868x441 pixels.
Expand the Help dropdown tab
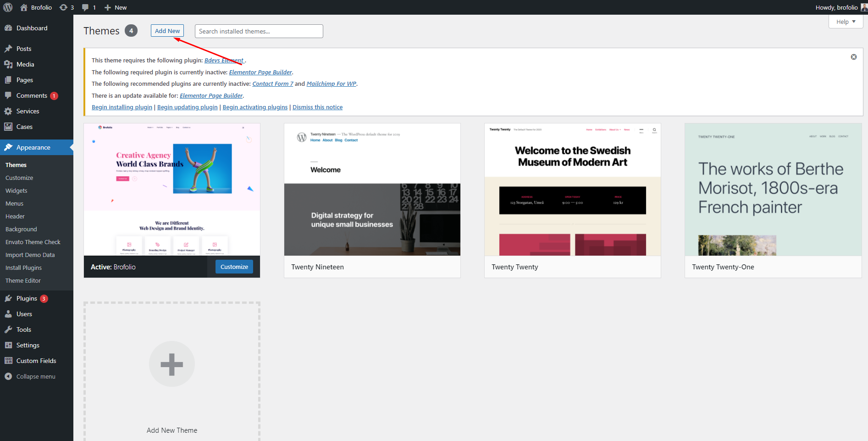click(846, 22)
